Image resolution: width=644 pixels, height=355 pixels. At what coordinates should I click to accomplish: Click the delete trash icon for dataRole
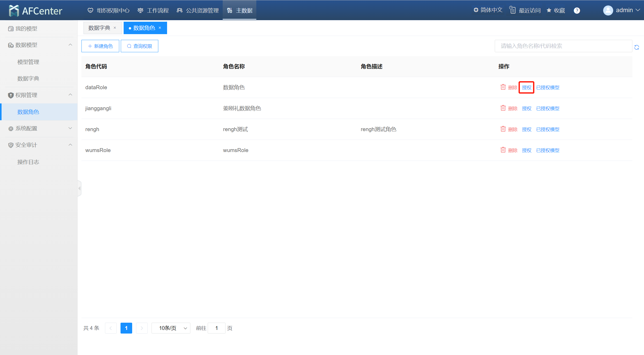tap(503, 87)
